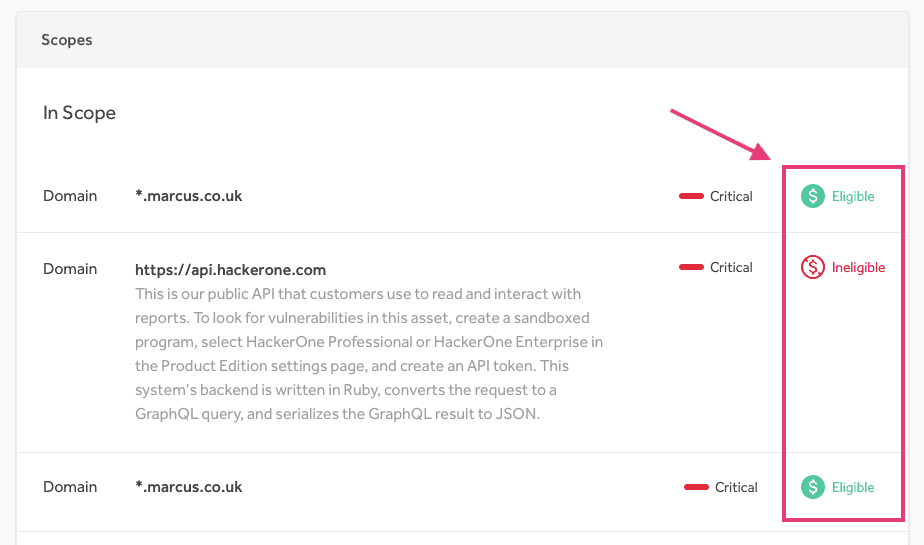Viewport: 924px width, 545px height.
Task: Open the https://api.hackerone.com asset link
Action: [x=230, y=270]
